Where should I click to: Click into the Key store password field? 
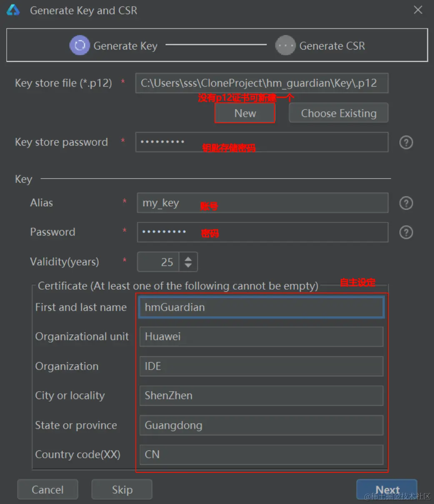click(x=262, y=142)
